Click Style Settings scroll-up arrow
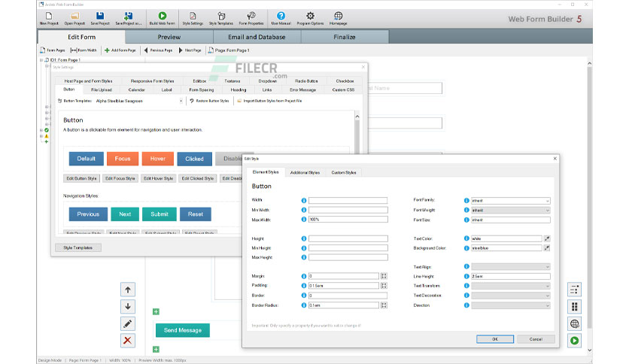The image size is (629, 364). [357, 117]
